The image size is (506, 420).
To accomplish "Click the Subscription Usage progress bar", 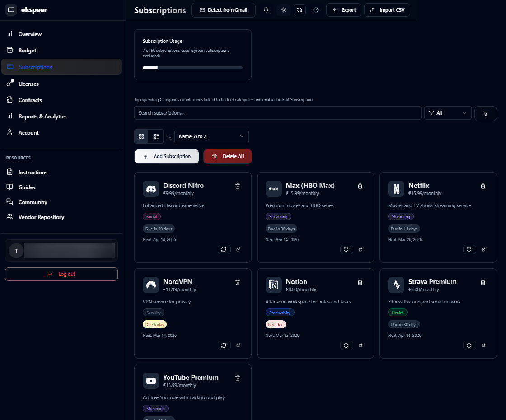I will coord(192,68).
